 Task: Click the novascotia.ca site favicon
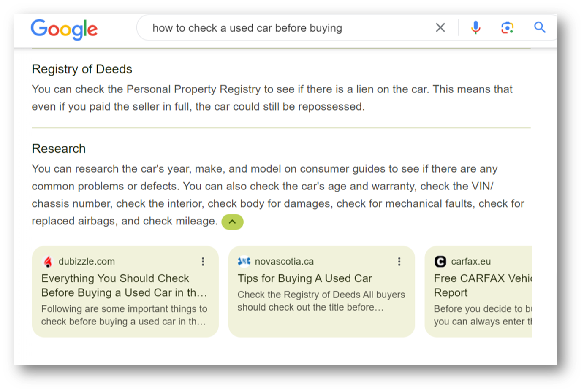pos(244,262)
